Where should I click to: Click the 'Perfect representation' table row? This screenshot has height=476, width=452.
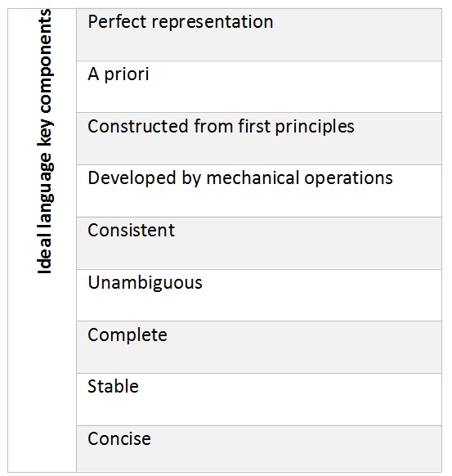pos(259,34)
